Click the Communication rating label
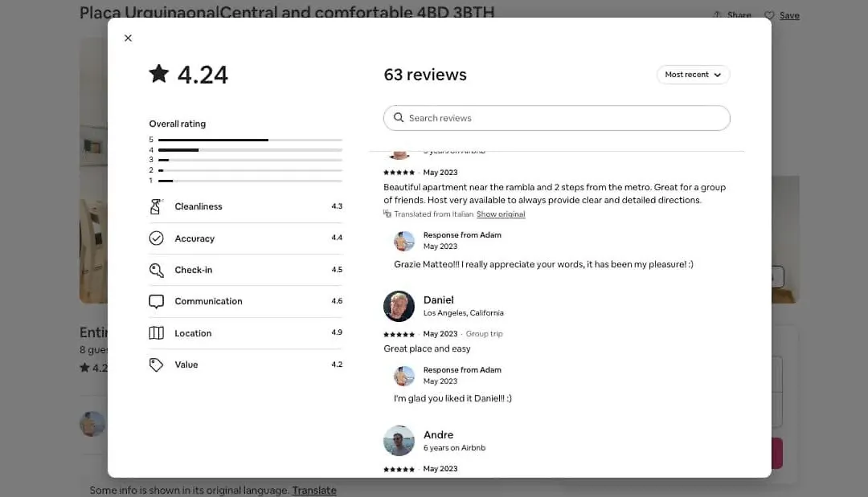Screen dimensions: 868x497 [209, 301]
